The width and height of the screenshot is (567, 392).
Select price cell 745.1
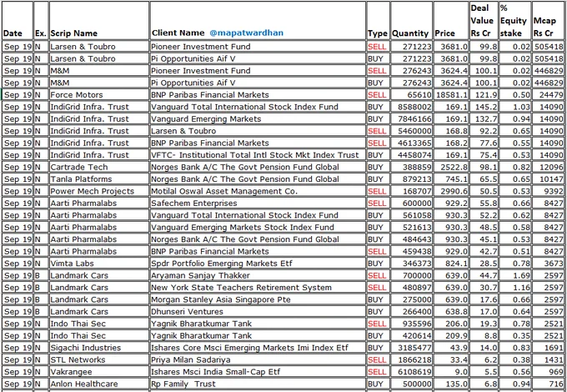450,179
